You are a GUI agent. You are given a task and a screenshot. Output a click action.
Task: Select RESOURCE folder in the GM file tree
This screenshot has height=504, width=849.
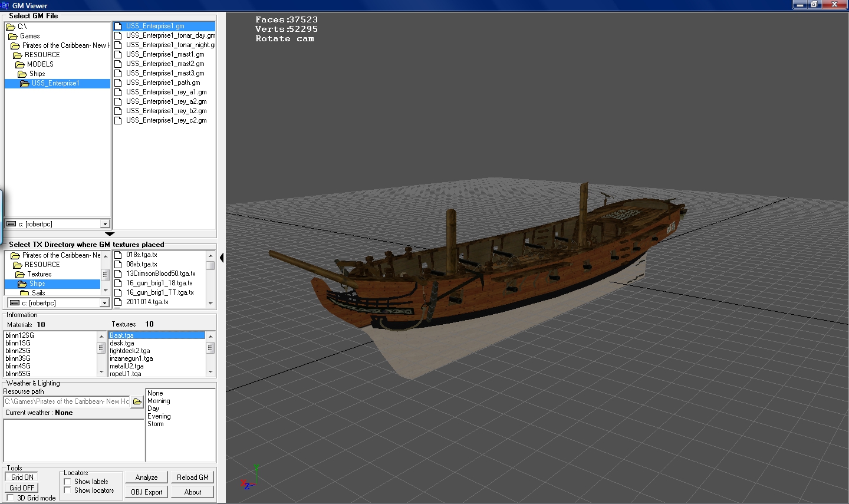(42, 55)
